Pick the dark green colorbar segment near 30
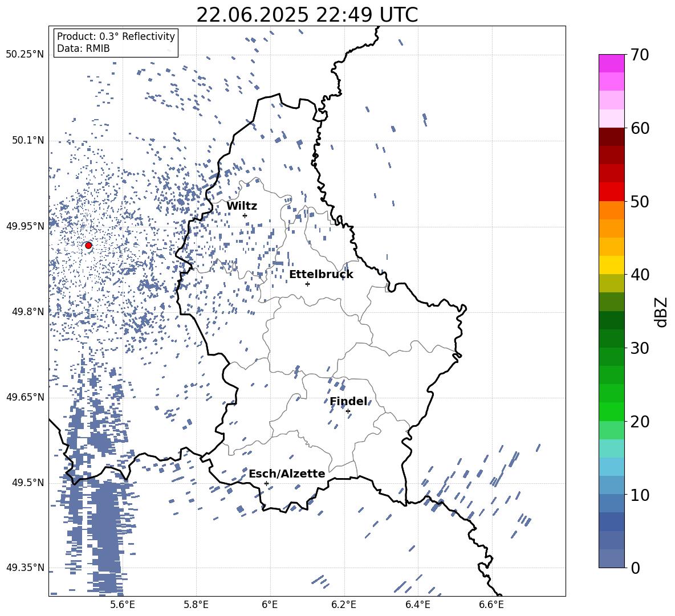Image resolution: width=675 pixels, height=616 pixels. (611, 338)
